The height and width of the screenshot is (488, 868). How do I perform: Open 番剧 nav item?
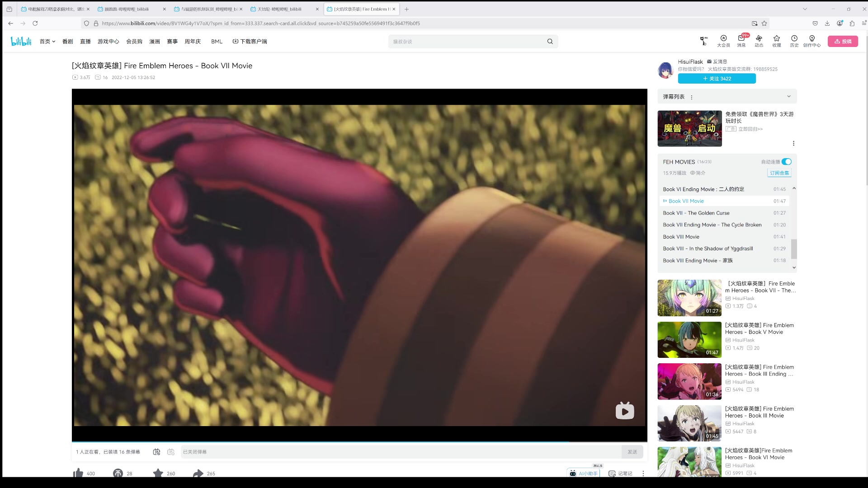tap(67, 42)
